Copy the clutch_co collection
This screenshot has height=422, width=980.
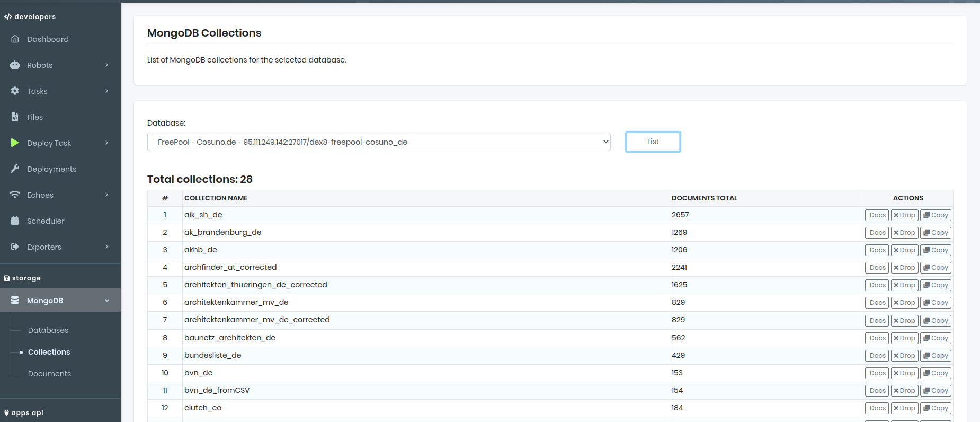(x=936, y=408)
